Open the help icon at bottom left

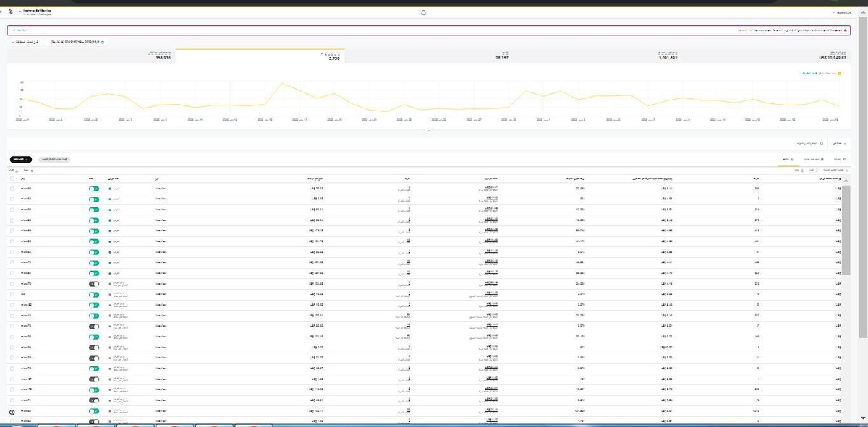click(x=12, y=412)
